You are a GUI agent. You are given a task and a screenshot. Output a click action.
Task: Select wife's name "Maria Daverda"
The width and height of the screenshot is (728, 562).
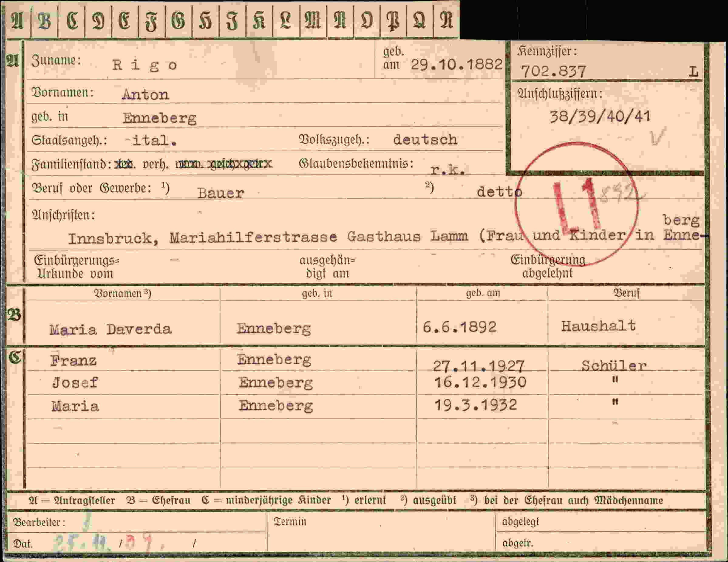pyautogui.click(x=111, y=329)
